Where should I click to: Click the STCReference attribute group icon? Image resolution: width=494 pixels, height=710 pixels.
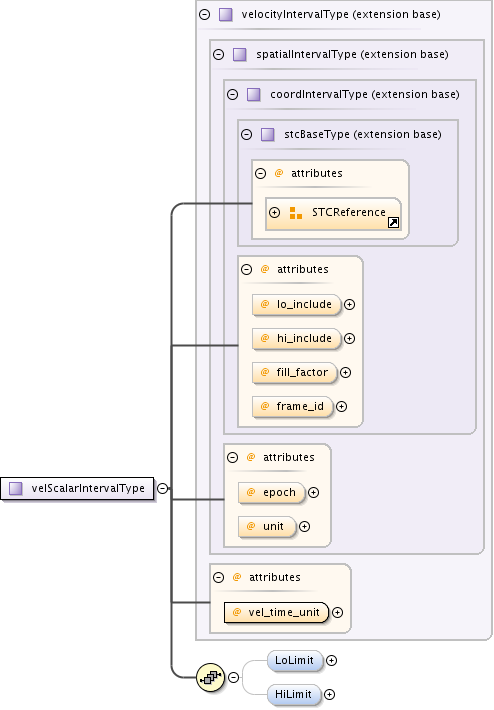[x=296, y=213]
